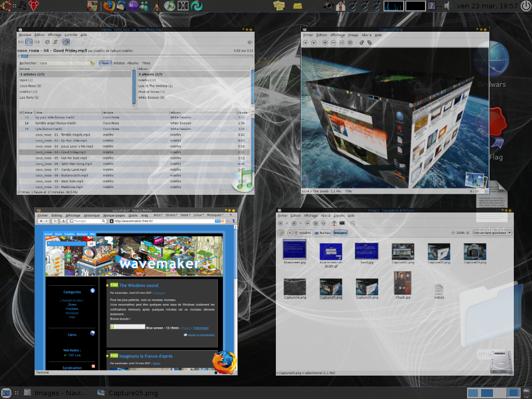The width and height of the screenshot is (532, 399).
Task: Select the 'Albums' search filter
Action: click(132, 63)
